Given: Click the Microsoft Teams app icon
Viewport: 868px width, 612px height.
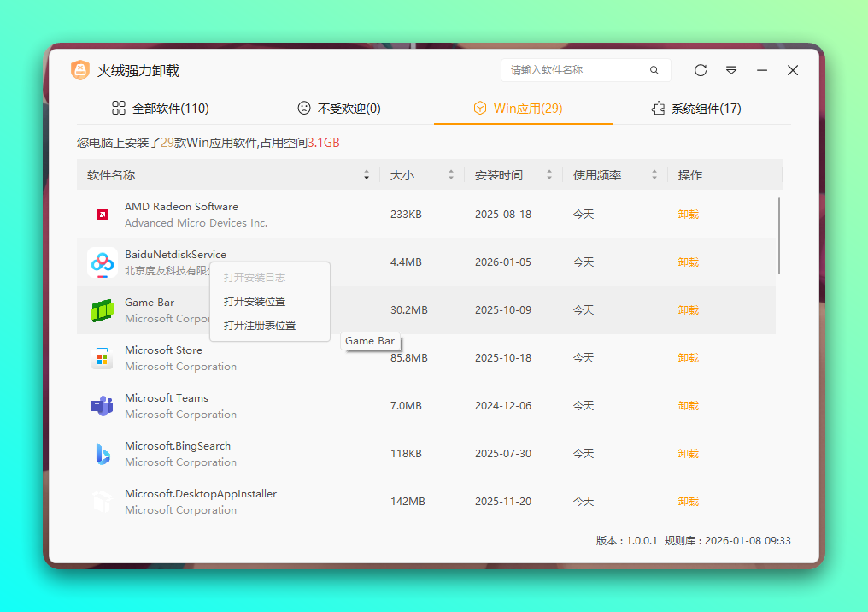Looking at the screenshot, I should (102, 405).
